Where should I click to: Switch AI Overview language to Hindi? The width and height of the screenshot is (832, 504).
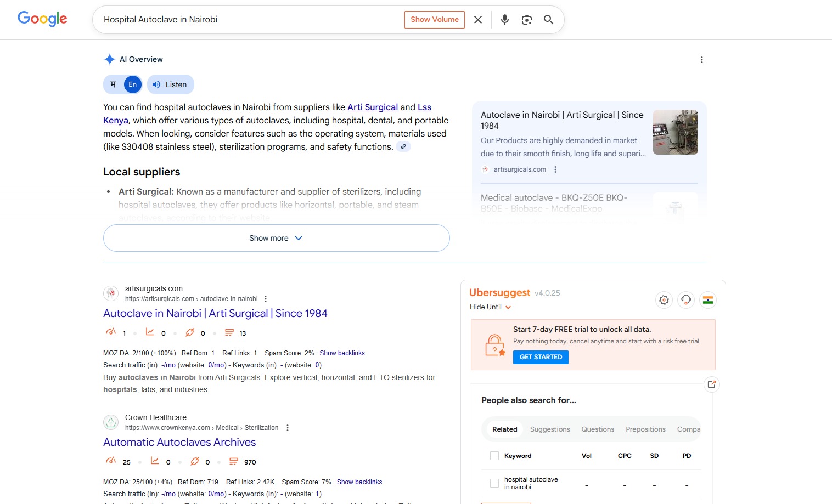[114, 84]
